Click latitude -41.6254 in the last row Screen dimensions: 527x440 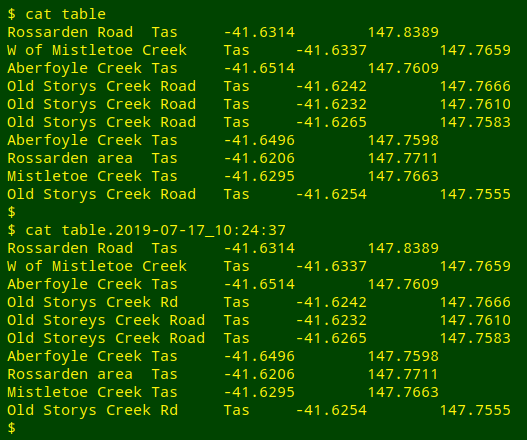click(x=331, y=410)
